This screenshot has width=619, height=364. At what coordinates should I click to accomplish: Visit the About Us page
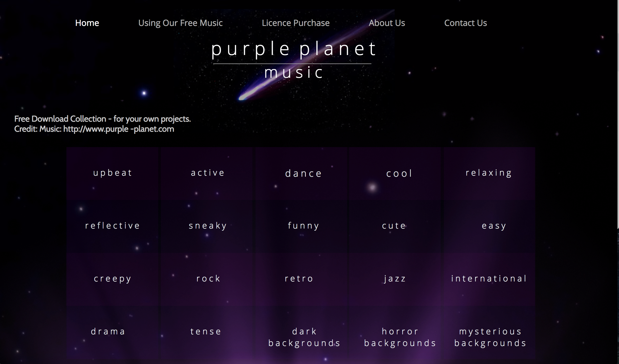point(387,23)
